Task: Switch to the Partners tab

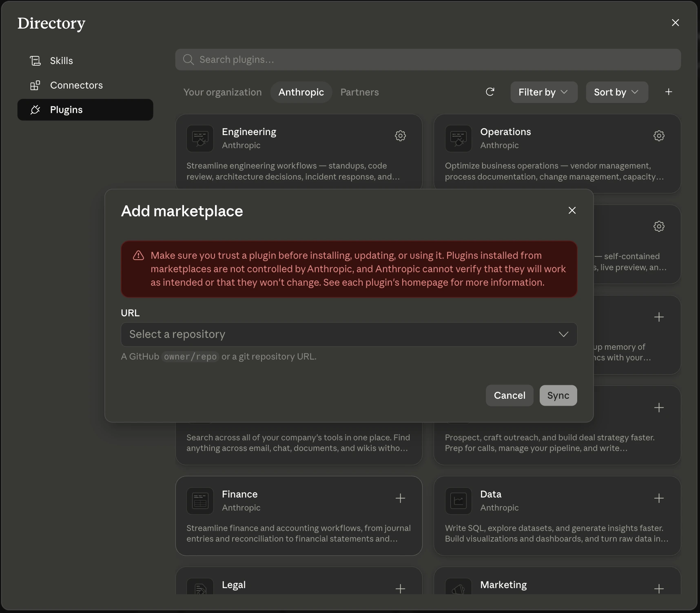Action: (x=359, y=92)
